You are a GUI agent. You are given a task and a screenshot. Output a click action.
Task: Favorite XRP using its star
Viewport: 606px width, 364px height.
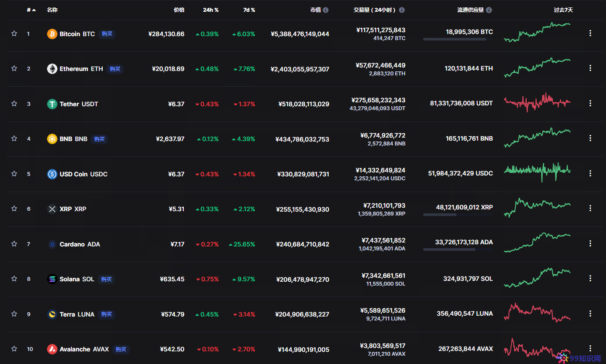click(14, 209)
